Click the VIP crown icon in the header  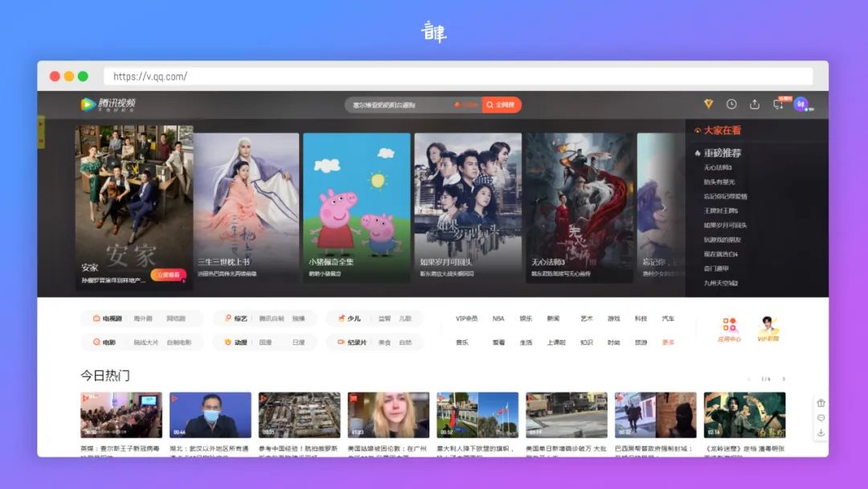(707, 104)
